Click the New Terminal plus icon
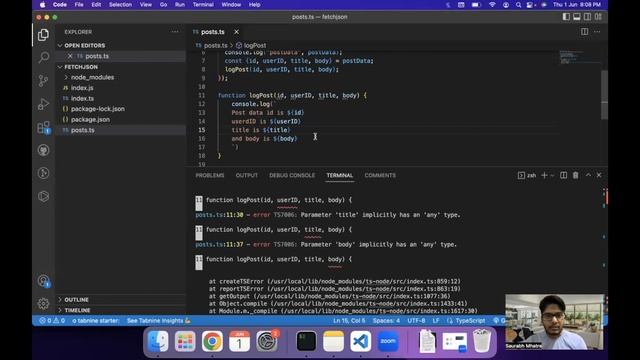 coord(544,175)
